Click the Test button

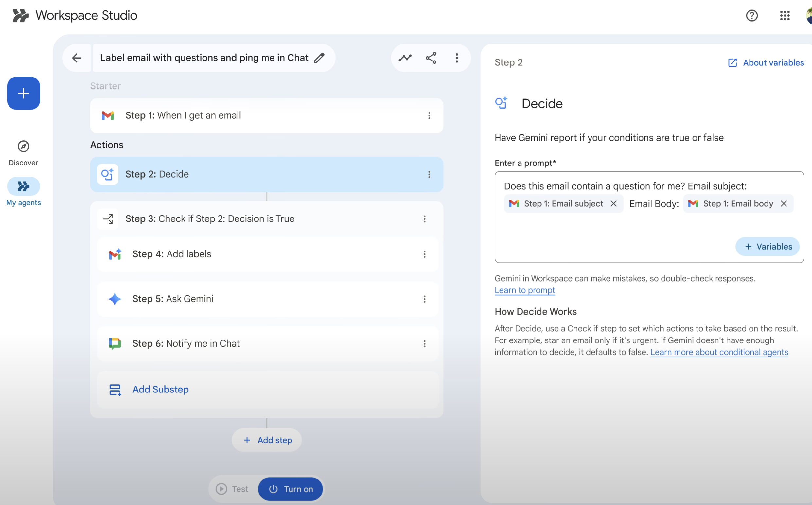coord(233,489)
